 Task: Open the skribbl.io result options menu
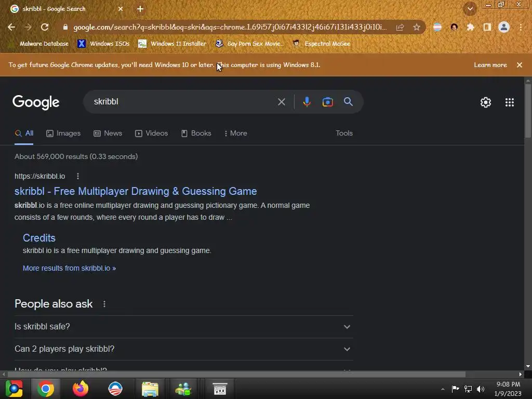pos(78,176)
